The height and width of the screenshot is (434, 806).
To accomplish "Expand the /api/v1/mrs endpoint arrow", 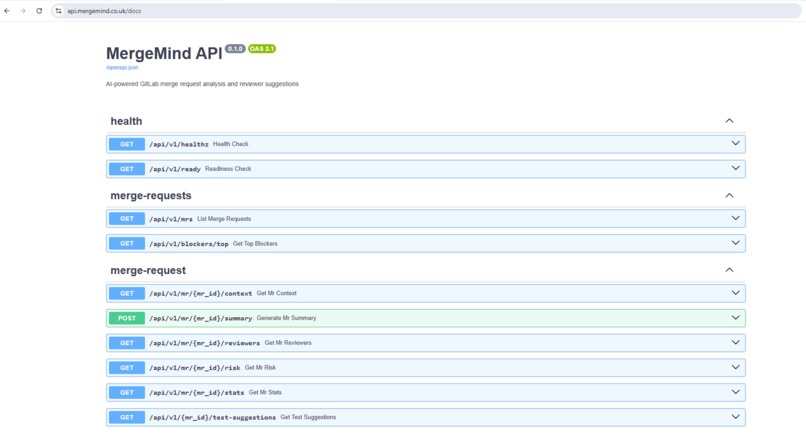I will [x=736, y=218].
